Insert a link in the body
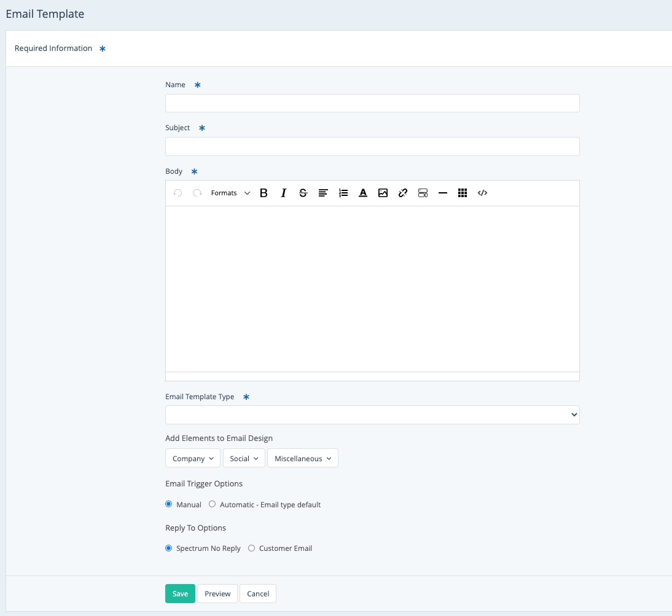The image size is (672, 616). [x=403, y=193]
